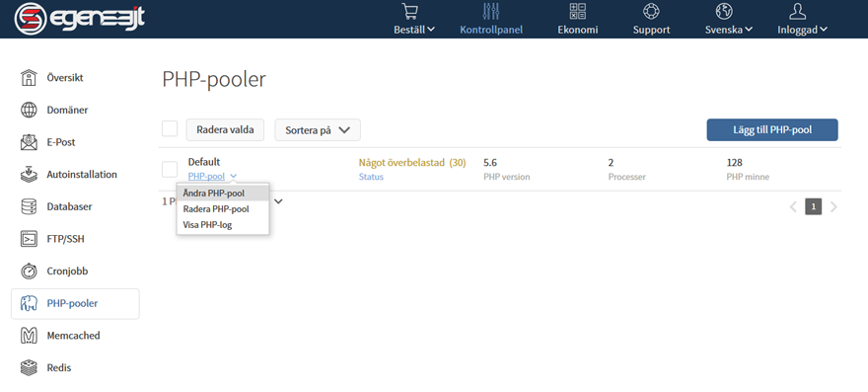Click the Domäner globe icon
Screen dimensions: 868x392
point(29,110)
